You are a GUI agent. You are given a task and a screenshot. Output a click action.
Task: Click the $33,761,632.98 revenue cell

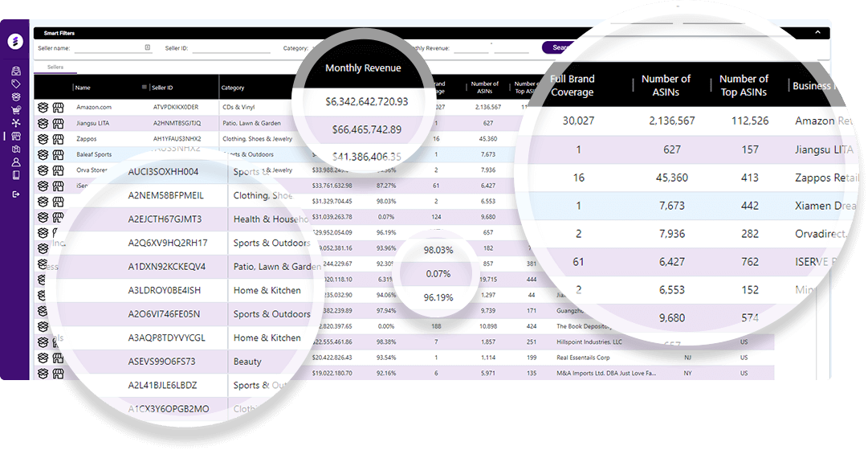pos(332,186)
